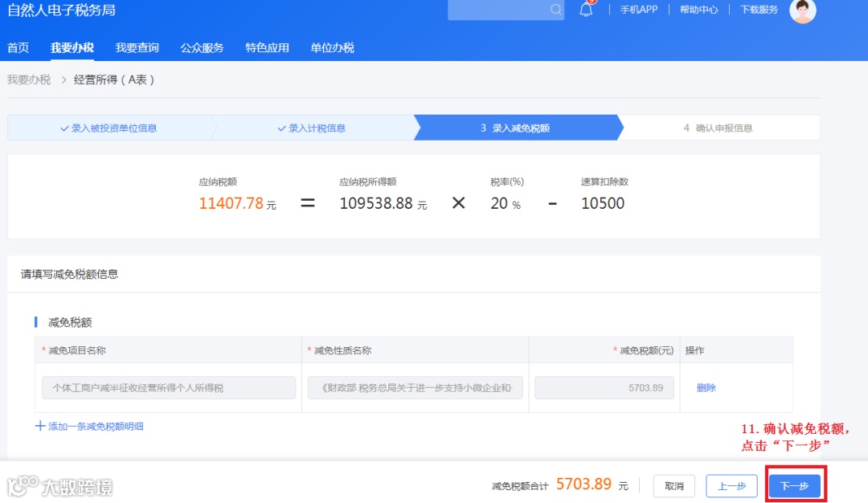Viewport: 868px width, 503px height.
Task: Go to step 录入计税信息
Action: [x=312, y=128]
